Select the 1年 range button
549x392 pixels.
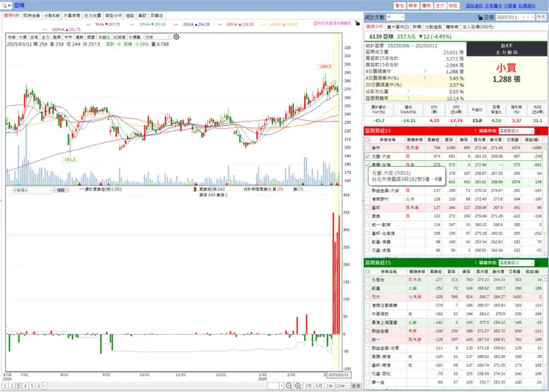[329, 386]
